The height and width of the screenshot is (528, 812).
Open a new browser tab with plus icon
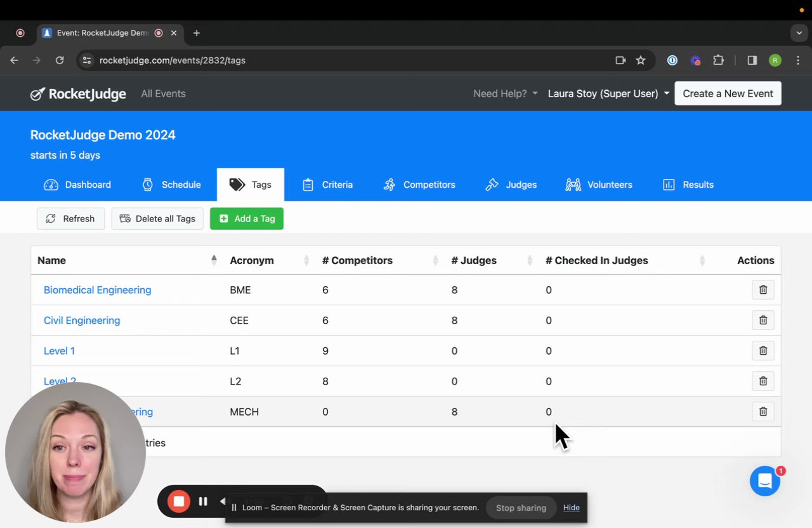point(197,33)
